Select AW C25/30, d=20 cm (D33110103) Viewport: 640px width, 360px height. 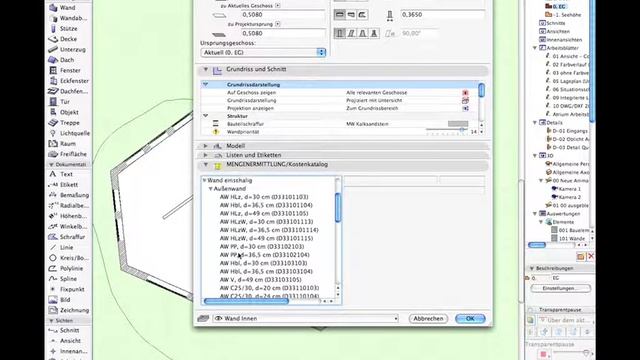[x=269, y=288]
